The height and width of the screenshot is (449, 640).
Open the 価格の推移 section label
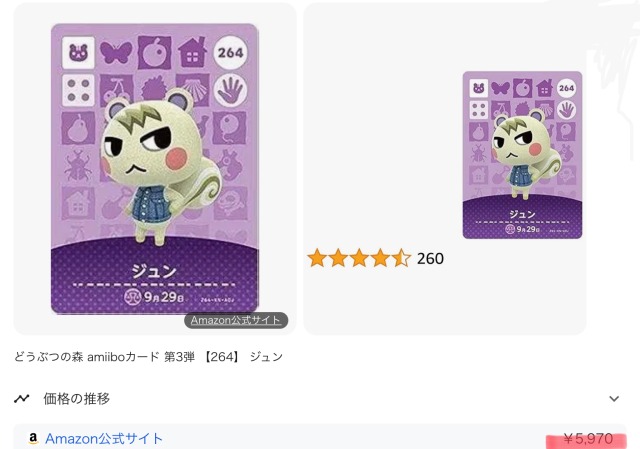coord(77,398)
